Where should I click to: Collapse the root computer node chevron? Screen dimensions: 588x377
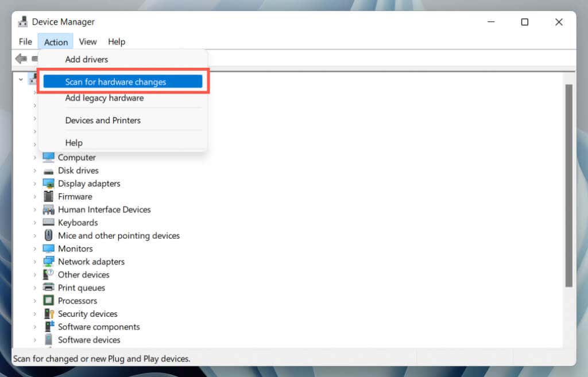[x=21, y=79]
